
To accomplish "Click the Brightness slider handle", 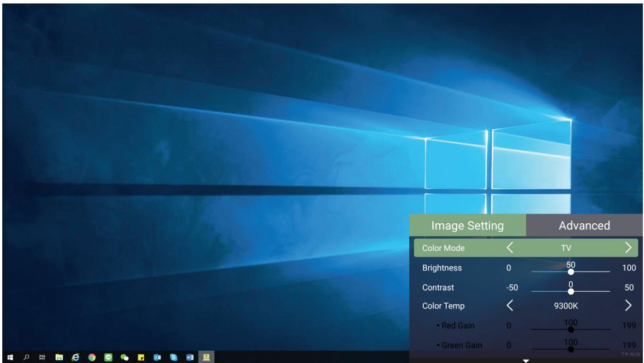I will click(570, 272).
